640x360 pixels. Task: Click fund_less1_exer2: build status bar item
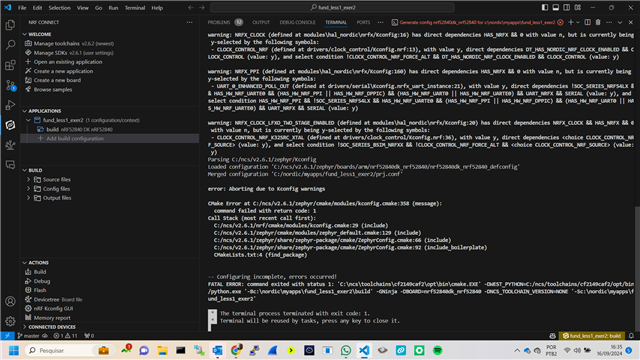tap(591, 336)
